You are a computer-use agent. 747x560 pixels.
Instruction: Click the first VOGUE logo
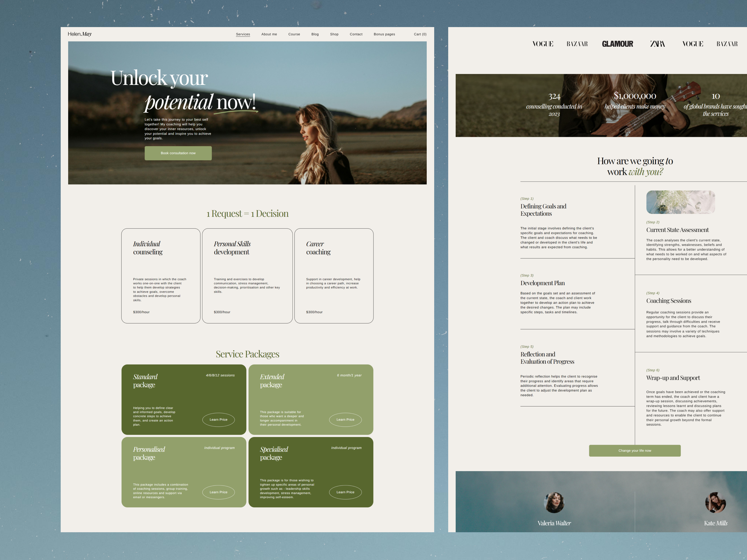543,44
